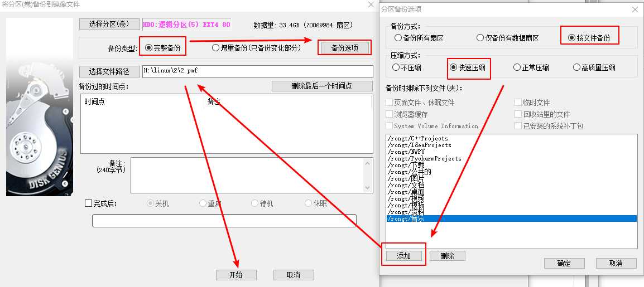Click the 备注 column header

(287, 101)
